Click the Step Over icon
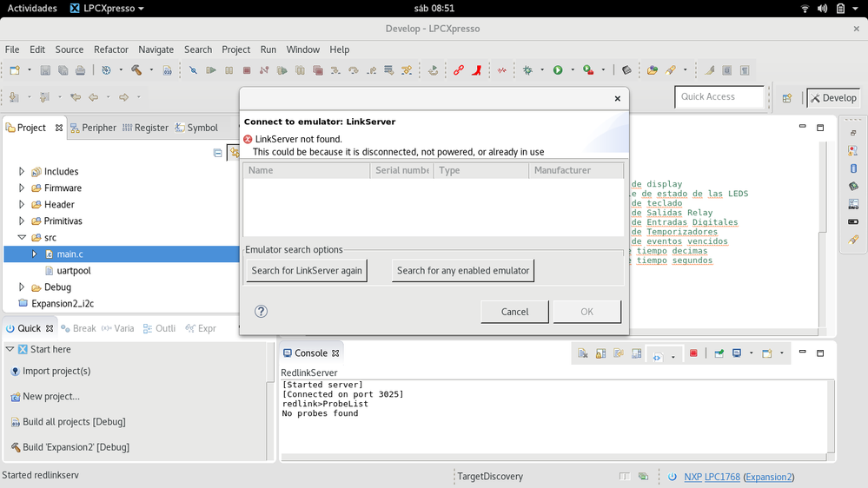The image size is (868, 488). coord(353,70)
